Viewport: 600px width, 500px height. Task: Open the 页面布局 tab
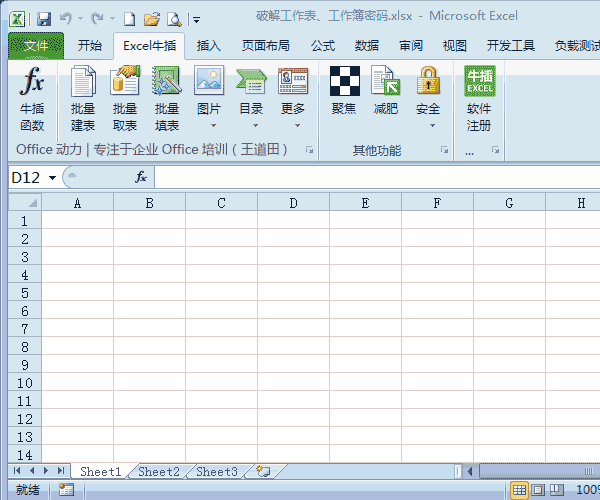265,46
